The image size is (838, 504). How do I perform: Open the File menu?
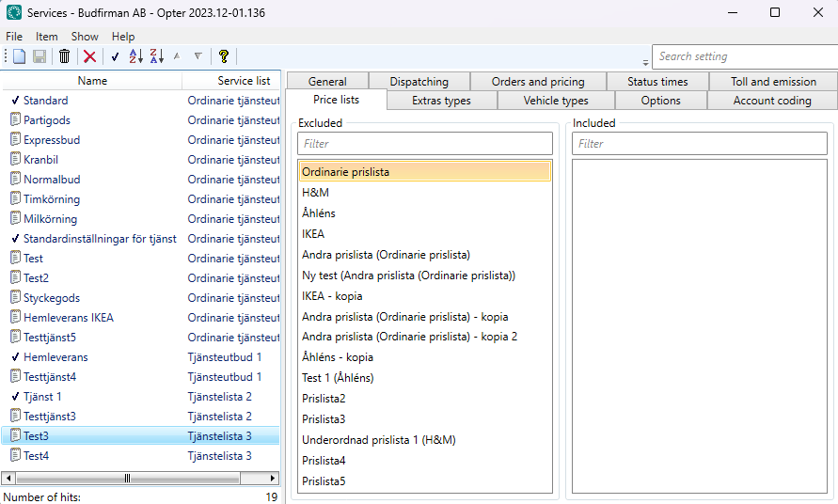(14, 37)
